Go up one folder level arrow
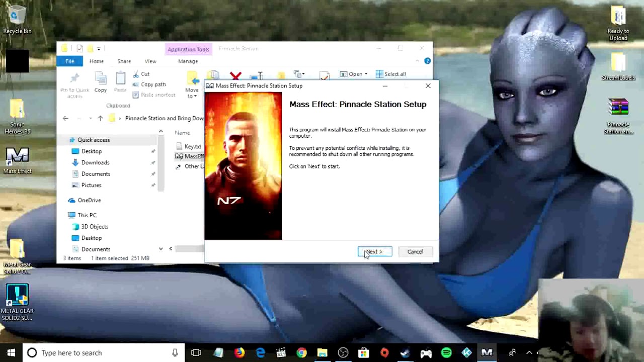Screen dimensions: 644x362 click(100, 118)
